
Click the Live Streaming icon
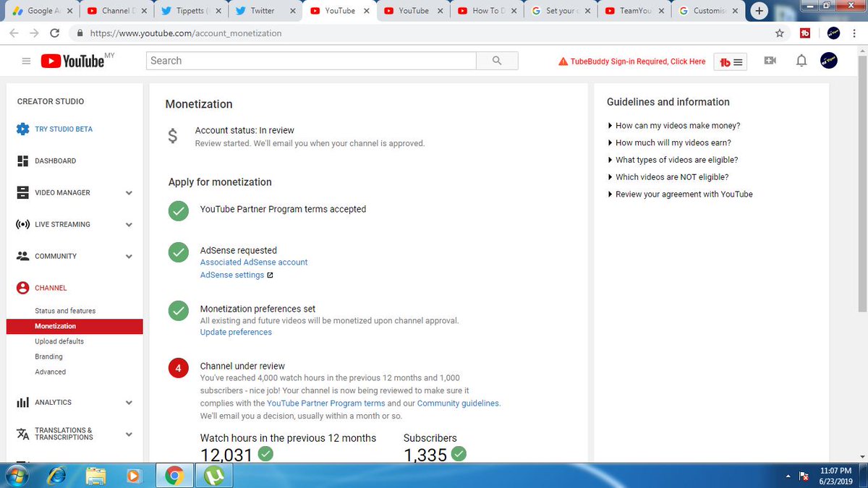(x=22, y=224)
